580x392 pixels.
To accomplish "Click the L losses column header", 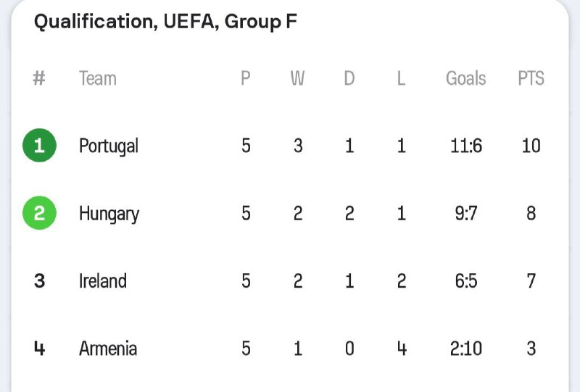I will (x=402, y=78).
